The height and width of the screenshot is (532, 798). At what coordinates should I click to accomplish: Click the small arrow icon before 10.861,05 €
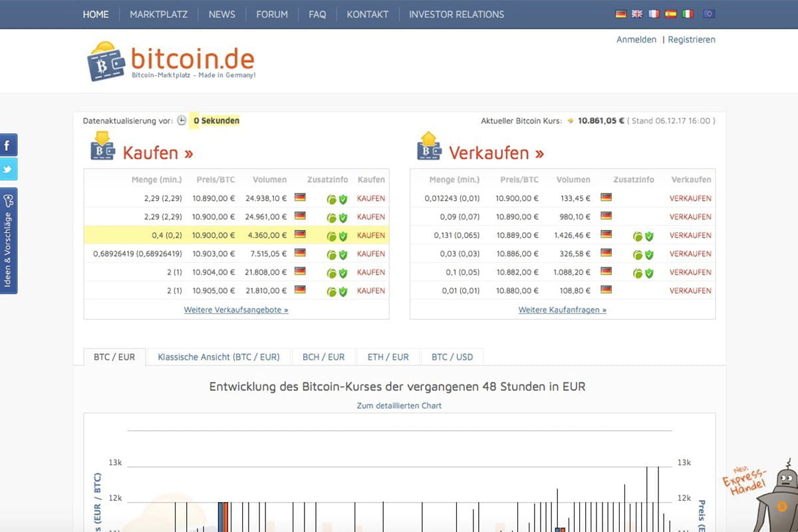[x=571, y=121]
